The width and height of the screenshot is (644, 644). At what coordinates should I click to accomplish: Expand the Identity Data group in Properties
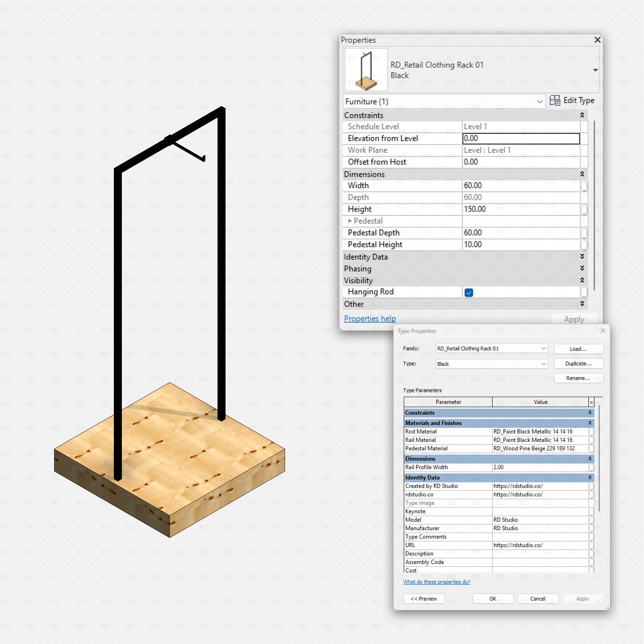pyautogui.click(x=582, y=256)
